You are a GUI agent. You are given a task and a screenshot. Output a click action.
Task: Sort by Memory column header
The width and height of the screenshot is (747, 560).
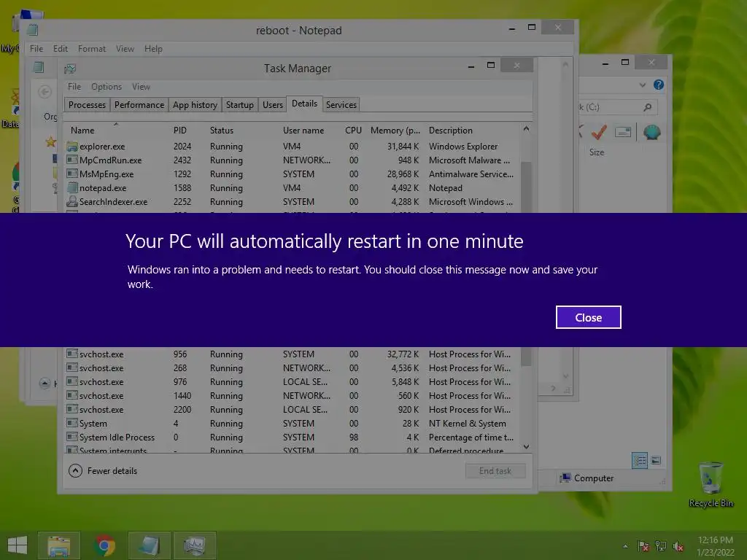point(395,131)
